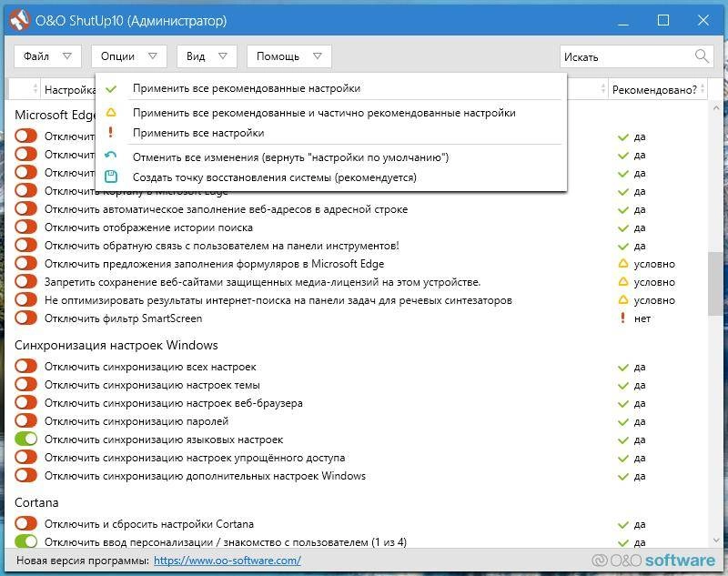
Task: Click the red exclamation icon in Options menu
Action: click(110, 132)
